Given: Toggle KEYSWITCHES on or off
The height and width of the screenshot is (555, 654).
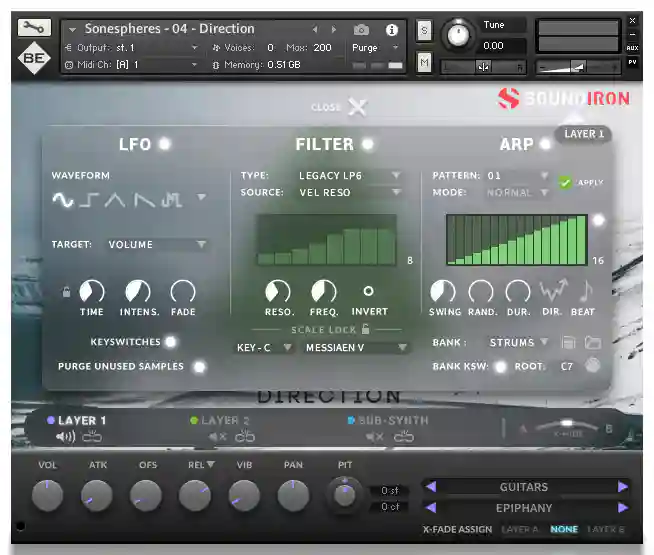Looking at the screenshot, I should click(171, 342).
